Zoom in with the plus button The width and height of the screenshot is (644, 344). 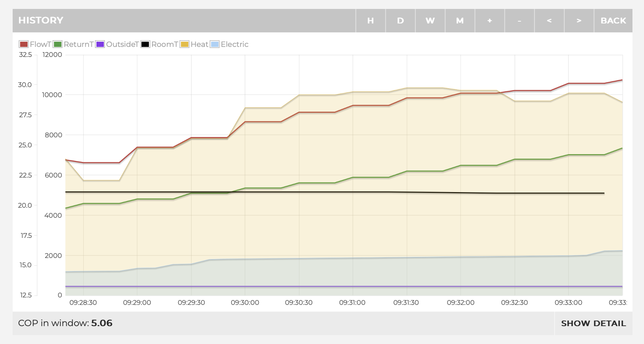click(490, 21)
